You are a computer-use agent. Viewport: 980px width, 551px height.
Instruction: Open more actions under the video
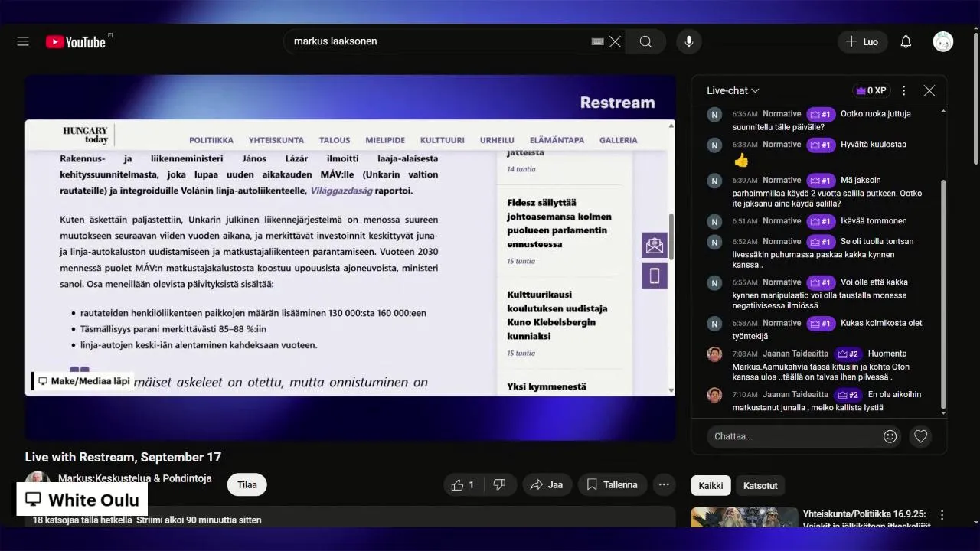664,484
